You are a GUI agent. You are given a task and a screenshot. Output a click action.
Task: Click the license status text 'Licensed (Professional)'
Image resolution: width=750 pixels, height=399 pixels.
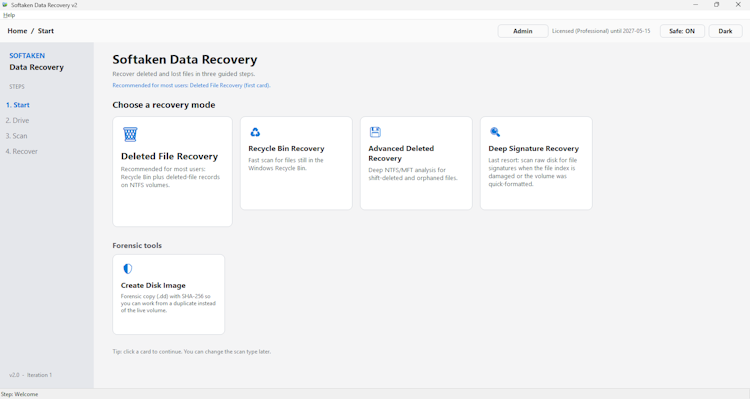pyautogui.click(x=601, y=31)
